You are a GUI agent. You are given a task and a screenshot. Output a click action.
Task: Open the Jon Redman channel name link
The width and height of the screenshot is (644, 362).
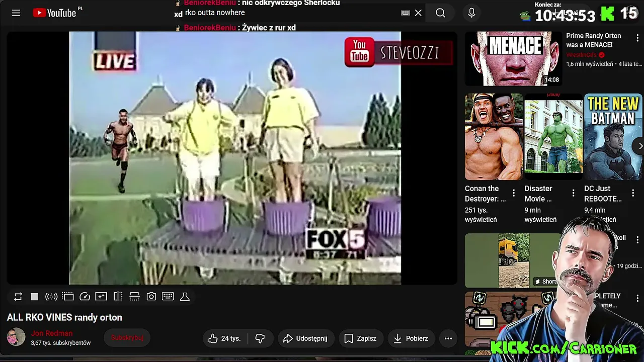[52, 333]
